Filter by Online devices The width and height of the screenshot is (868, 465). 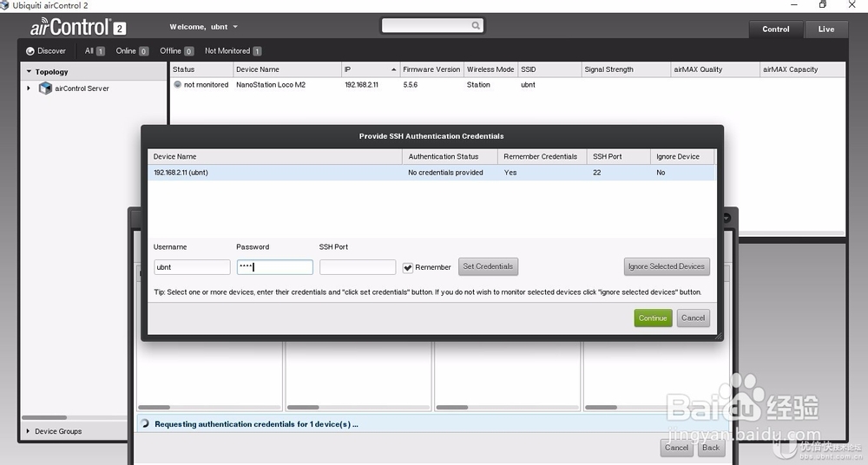132,51
